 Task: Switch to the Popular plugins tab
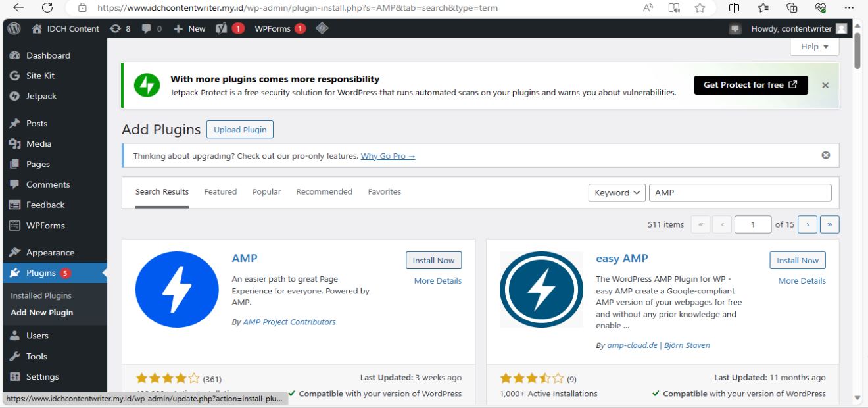click(x=266, y=191)
